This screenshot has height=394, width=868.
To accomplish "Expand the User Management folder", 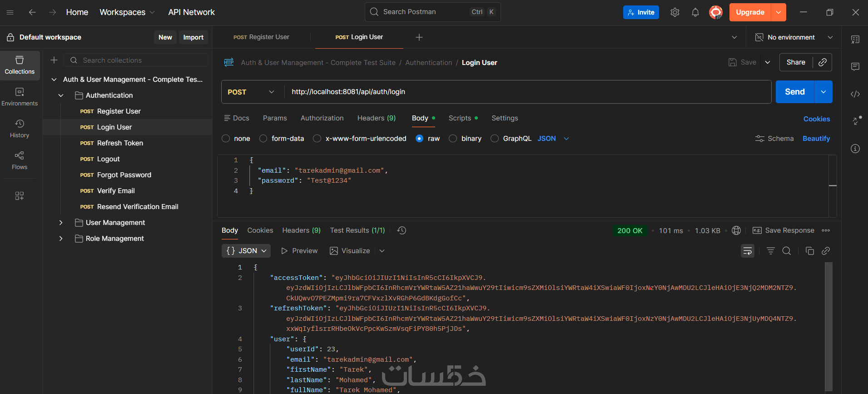I will pyautogui.click(x=61, y=223).
